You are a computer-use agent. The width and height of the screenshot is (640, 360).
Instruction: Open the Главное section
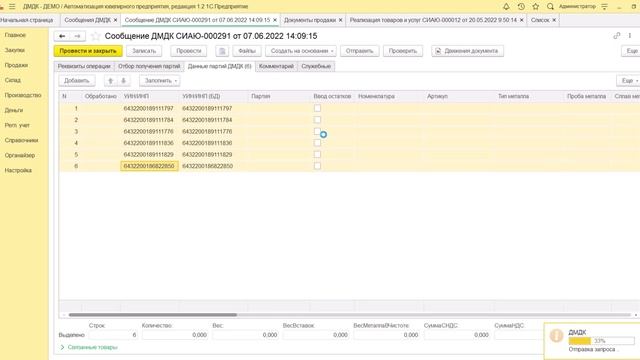pos(15,35)
